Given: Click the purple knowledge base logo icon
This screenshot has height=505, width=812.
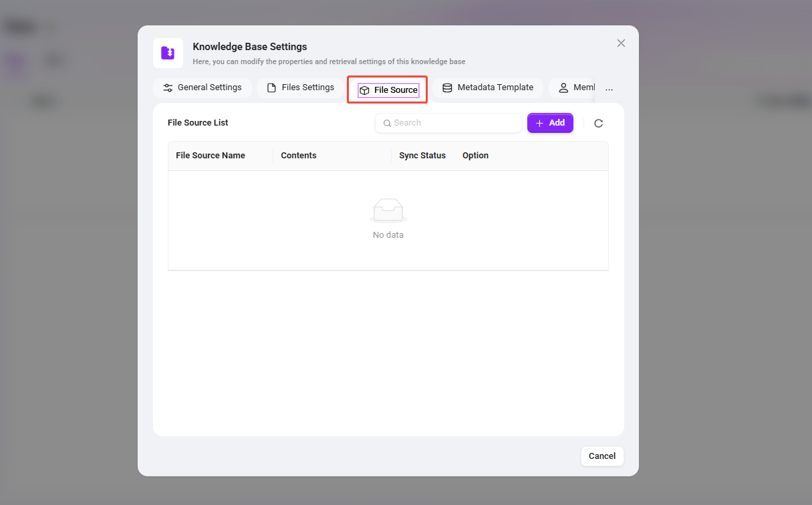Looking at the screenshot, I should (x=168, y=53).
